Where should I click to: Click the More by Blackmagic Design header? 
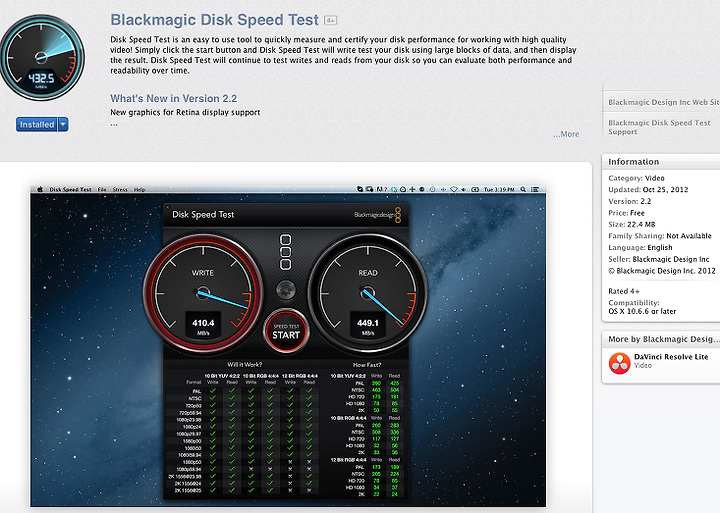click(x=663, y=339)
